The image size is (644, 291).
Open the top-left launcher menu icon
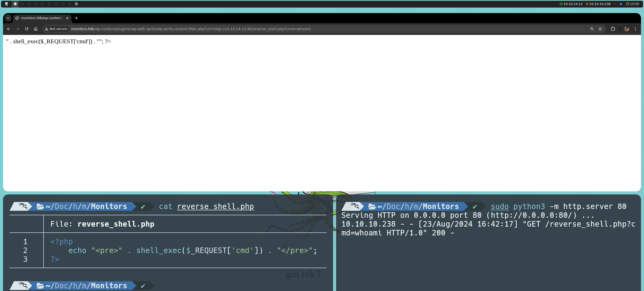[x=7, y=4]
